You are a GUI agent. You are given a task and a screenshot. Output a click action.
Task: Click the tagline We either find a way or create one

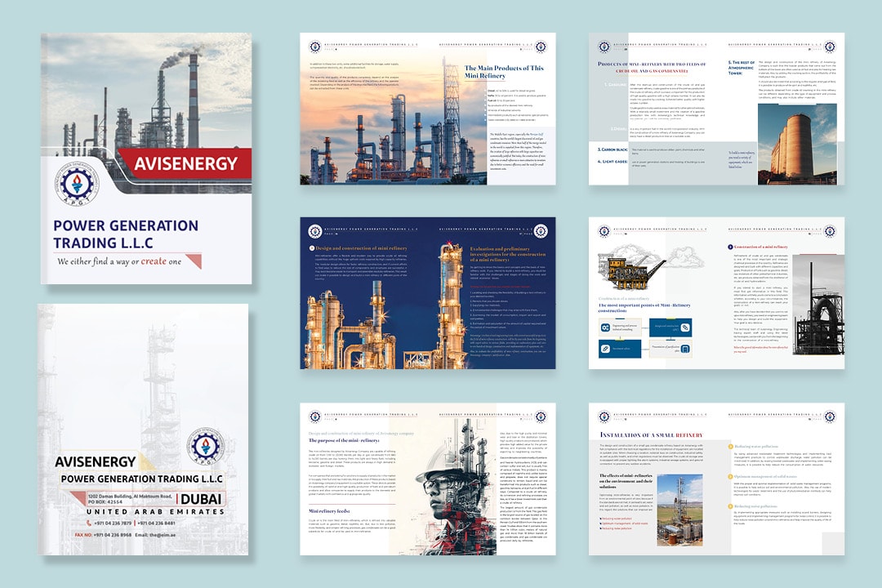119,261
